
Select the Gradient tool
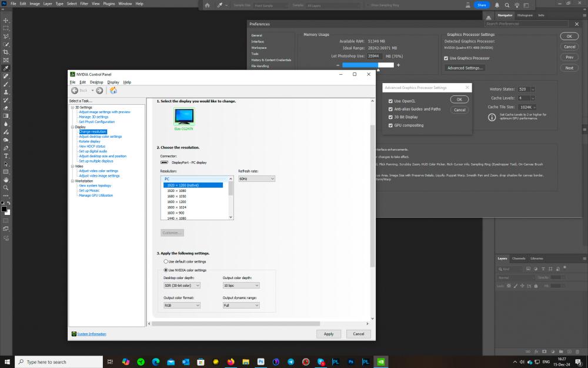6,116
